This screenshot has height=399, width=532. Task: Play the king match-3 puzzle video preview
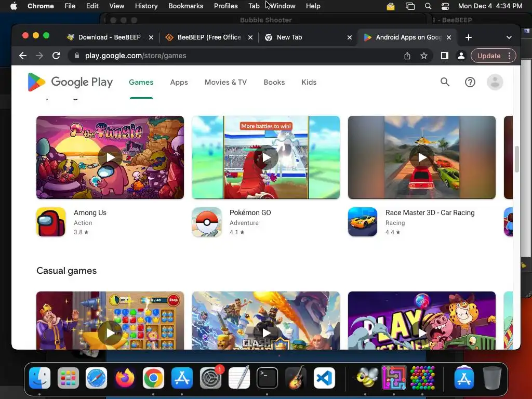click(x=110, y=333)
